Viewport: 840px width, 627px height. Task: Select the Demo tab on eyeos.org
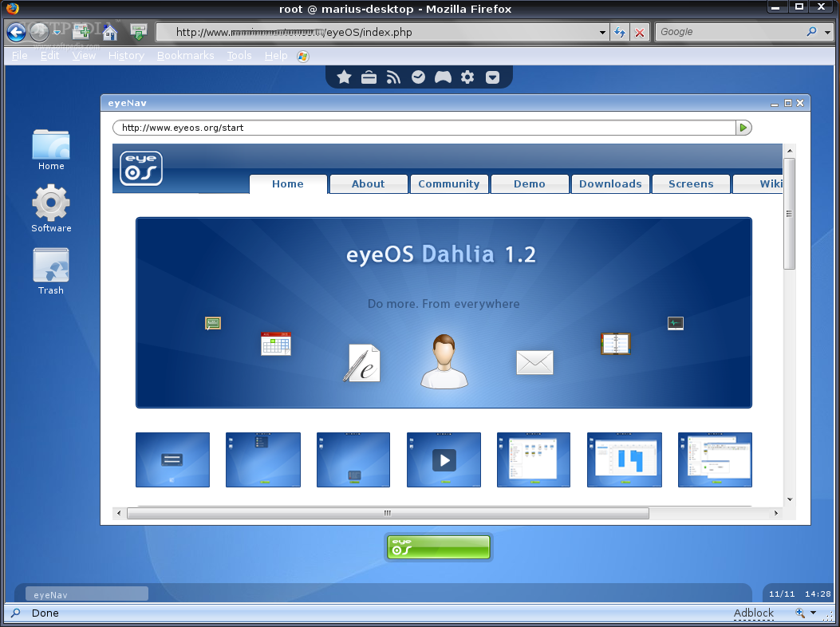tap(529, 183)
